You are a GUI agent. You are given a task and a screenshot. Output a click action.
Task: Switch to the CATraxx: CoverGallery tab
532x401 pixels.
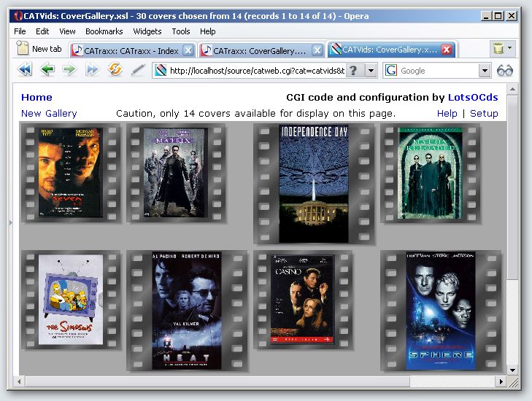pos(255,50)
